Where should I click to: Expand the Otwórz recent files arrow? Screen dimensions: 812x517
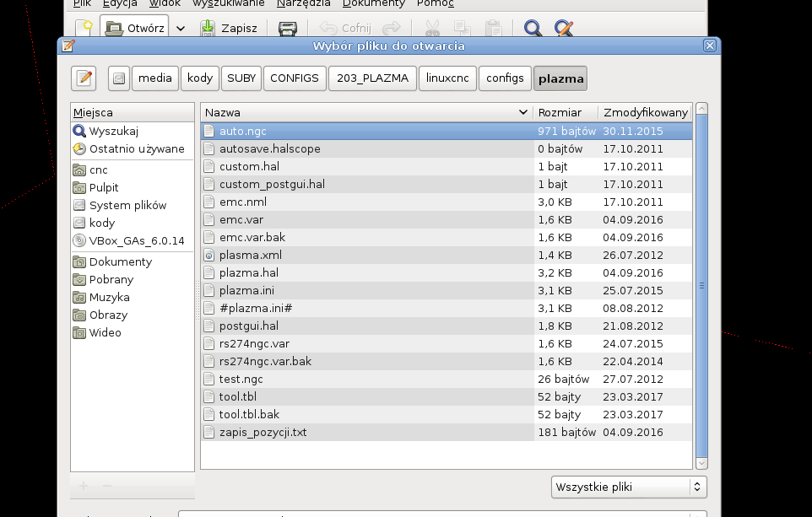(x=181, y=28)
